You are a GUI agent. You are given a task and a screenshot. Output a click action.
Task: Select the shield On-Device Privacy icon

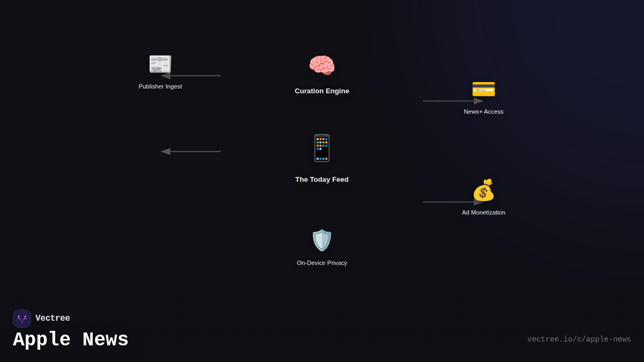(x=322, y=240)
